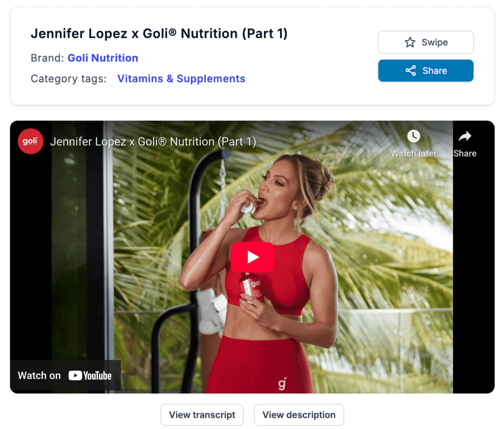Click the Watch later clock icon
This screenshot has height=429, width=504.
(x=413, y=136)
